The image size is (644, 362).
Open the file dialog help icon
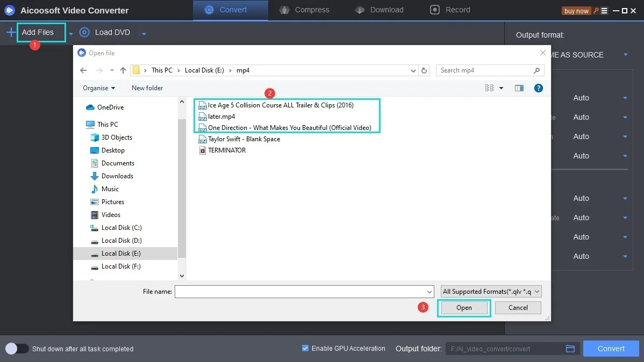point(538,88)
